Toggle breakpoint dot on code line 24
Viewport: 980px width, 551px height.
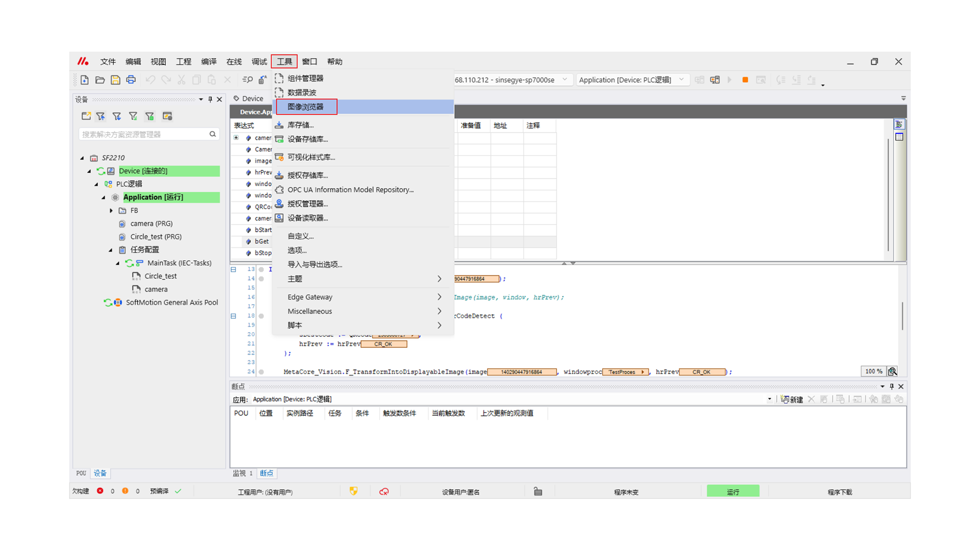(261, 372)
